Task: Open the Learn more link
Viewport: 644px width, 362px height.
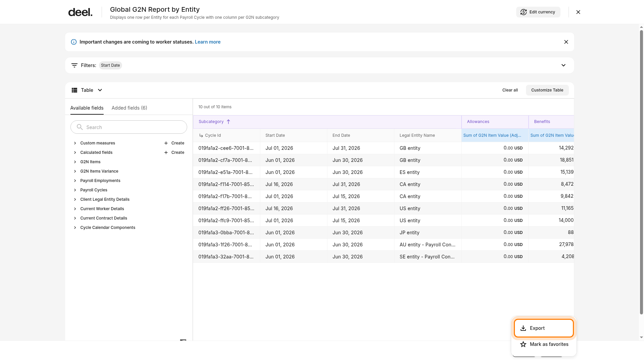Action: 208,42
